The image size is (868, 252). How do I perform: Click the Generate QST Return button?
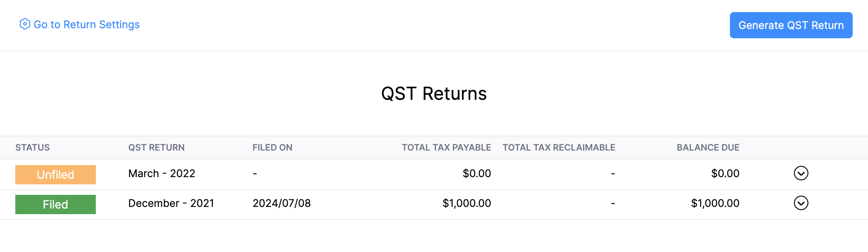coord(791,25)
